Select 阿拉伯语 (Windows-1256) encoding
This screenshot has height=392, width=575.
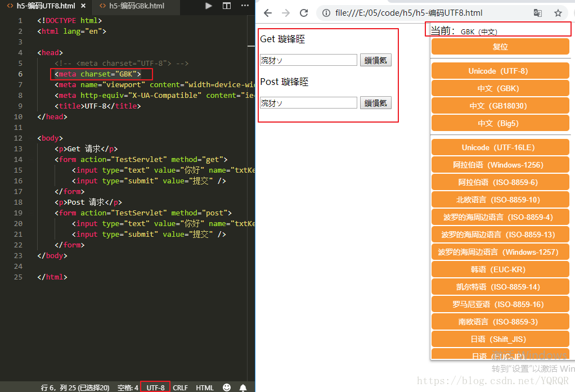point(500,165)
